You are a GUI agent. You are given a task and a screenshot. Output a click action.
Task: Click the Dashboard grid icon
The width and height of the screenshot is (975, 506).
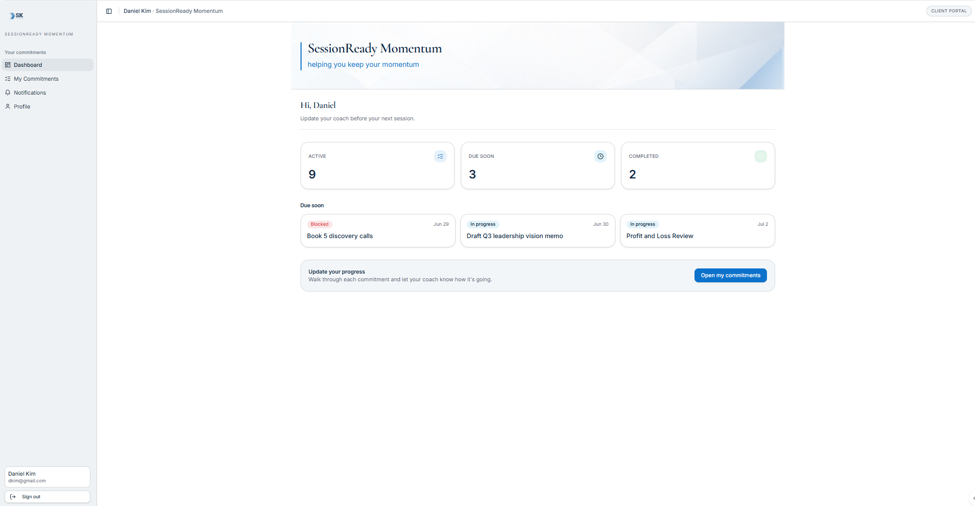coord(7,65)
